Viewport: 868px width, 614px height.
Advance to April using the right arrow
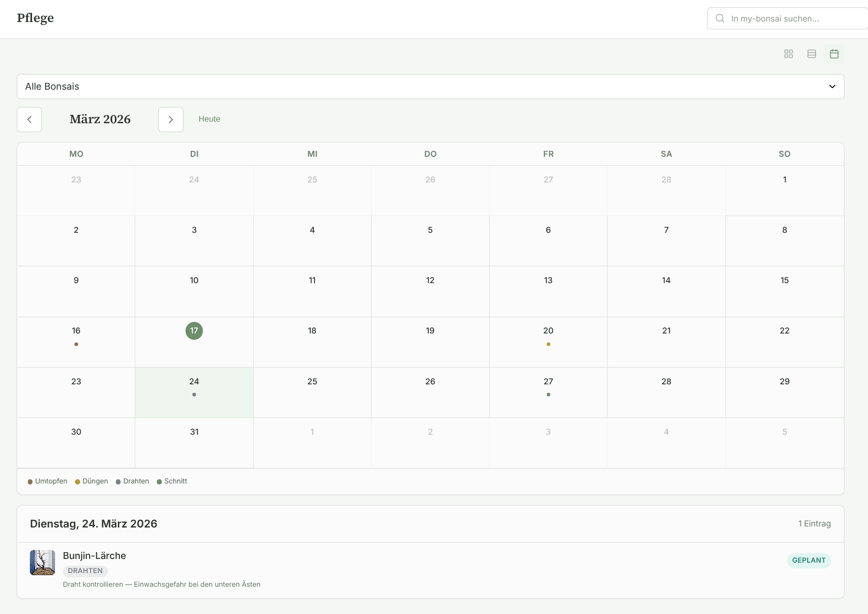(171, 120)
